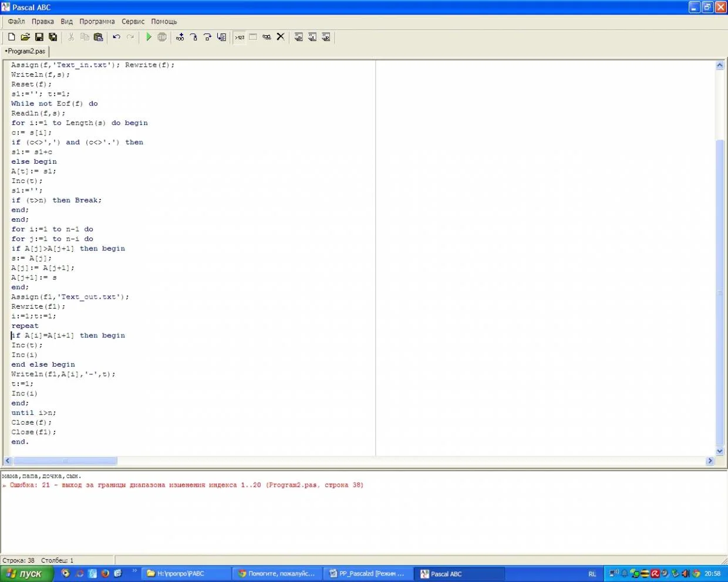Open the Программа menu

[x=97, y=22]
